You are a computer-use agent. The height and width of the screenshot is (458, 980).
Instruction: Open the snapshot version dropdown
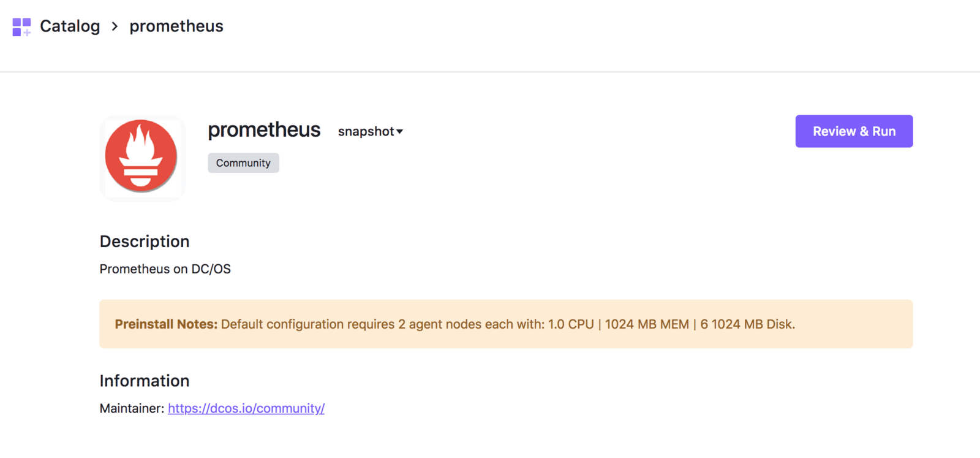pos(370,131)
